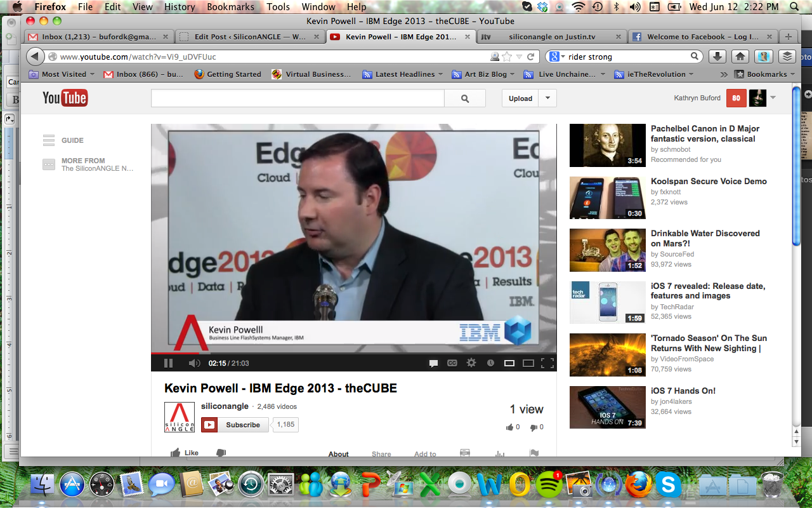Toggle annotations with the speech bubble icon
This screenshot has height=508, width=812.
click(434, 363)
